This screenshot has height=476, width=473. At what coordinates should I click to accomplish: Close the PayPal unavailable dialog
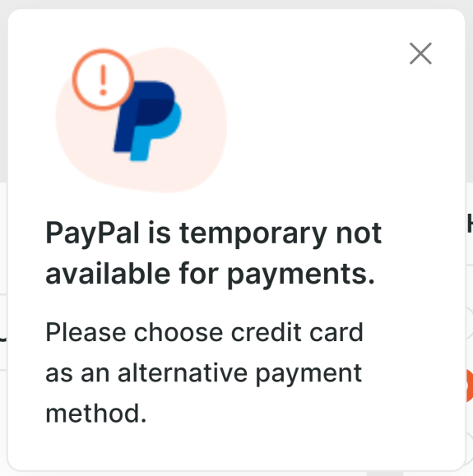[420, 53]
